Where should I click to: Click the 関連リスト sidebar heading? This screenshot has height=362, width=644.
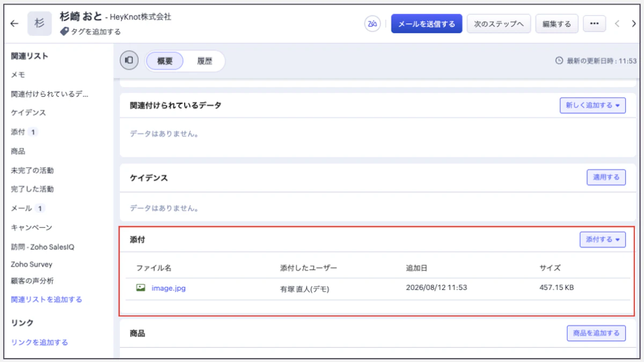coord(30,56)
